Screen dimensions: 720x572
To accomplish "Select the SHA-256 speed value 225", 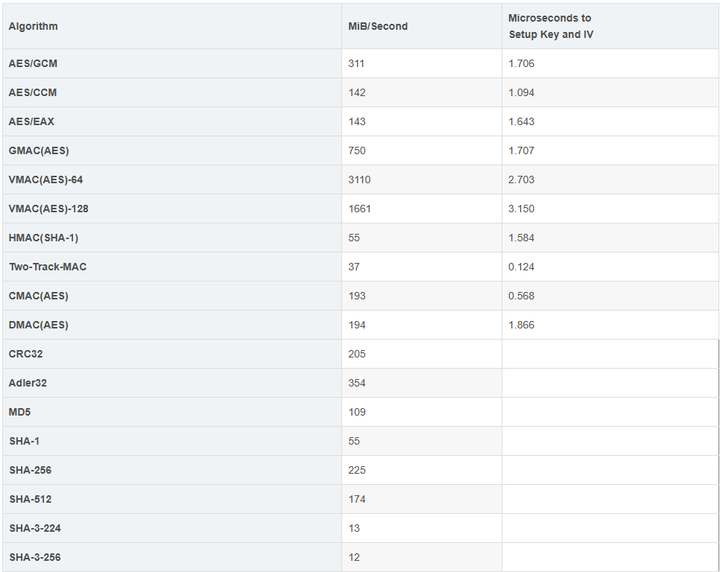I will [x=357, y=470].
